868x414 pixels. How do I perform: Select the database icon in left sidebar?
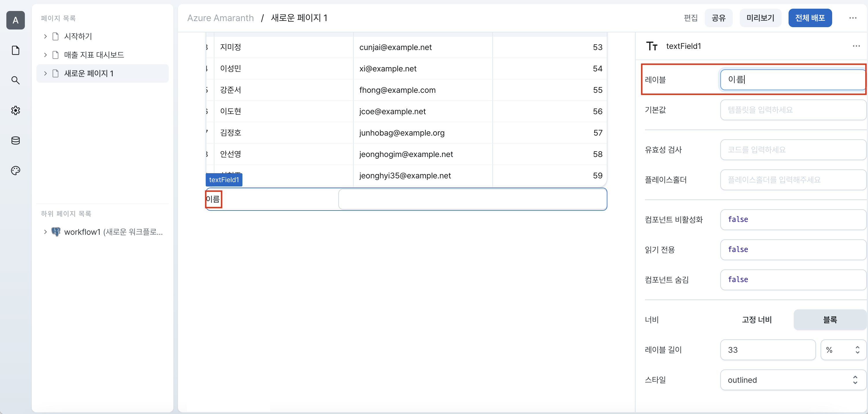click(x=16, y=140)
